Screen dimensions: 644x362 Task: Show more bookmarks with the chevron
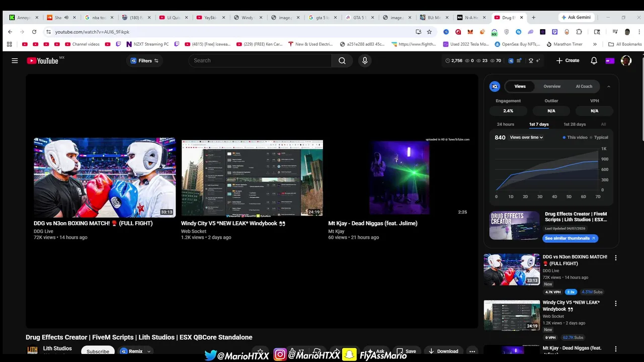pyautogui.click(x=595, y=44)
